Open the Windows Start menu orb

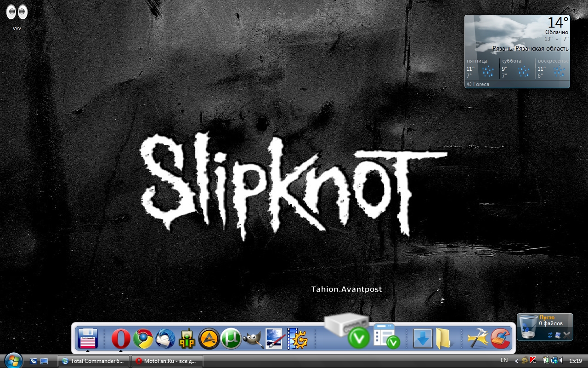pos(13,361)
